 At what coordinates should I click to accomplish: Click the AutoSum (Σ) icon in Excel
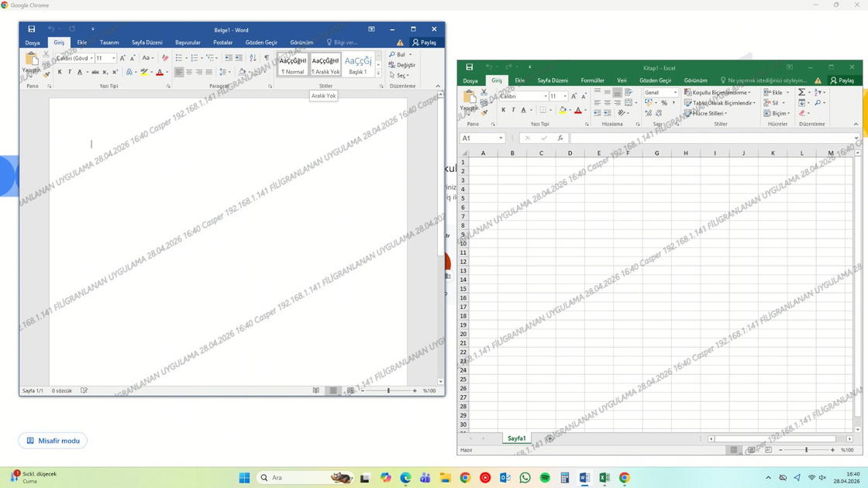point(801,92)
